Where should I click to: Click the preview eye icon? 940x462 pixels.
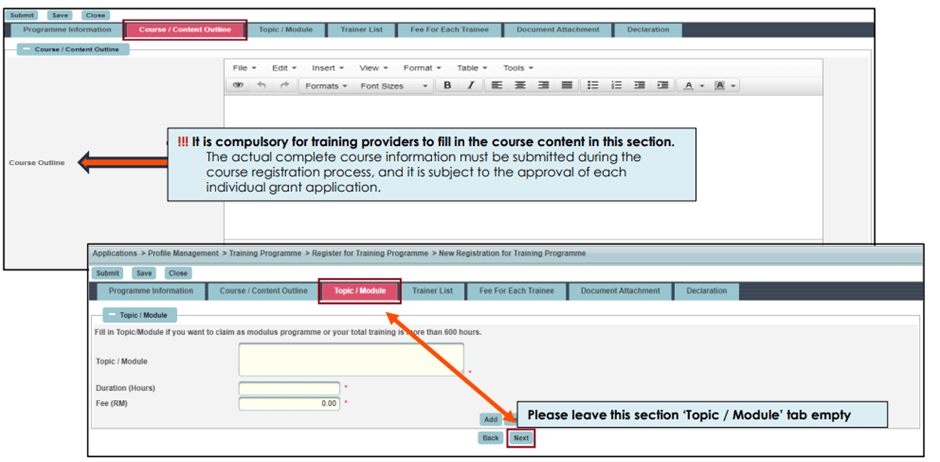pos(238,86)
